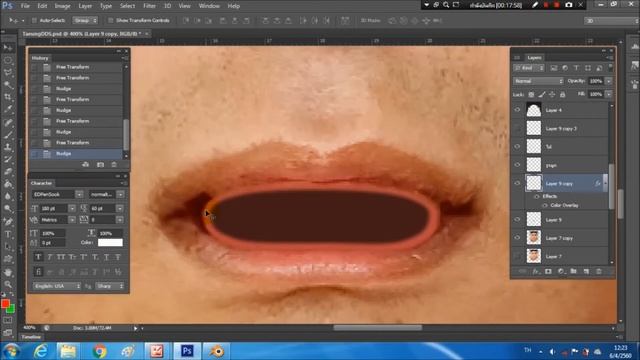This screenshot has width=640, height=360.
Task: Select the Layer 7 copy thumbnail
Action: (534, 238)
